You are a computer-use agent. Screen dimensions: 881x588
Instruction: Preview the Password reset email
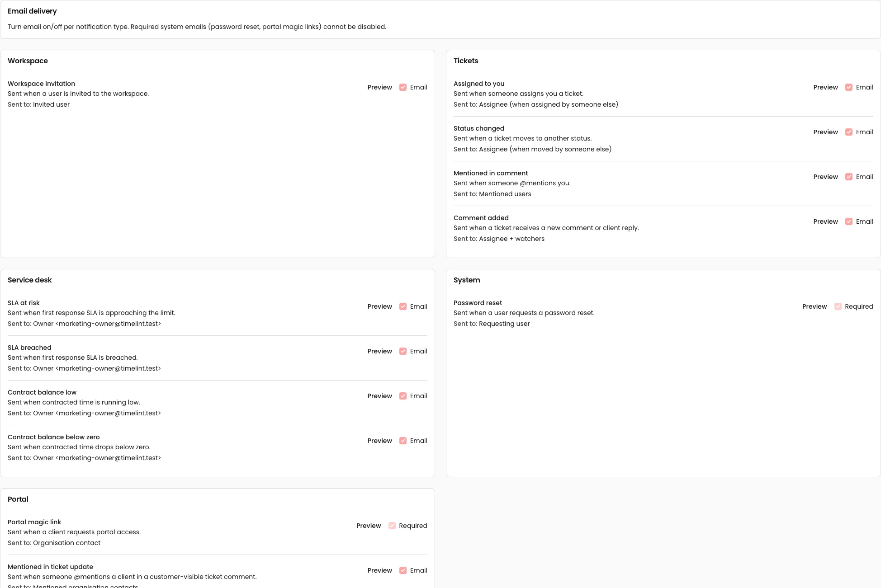(x=814, y=306)
